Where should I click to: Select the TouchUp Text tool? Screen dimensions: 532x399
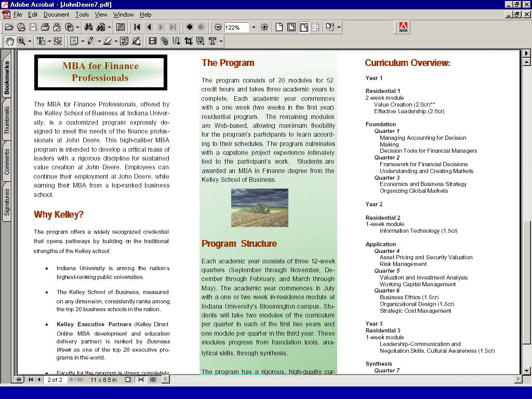click(x=212, y=42)
